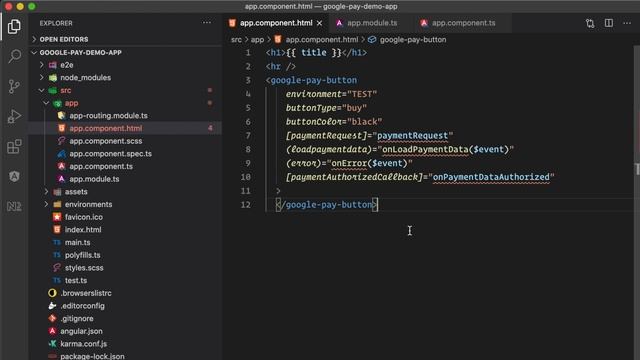This screenshot has width=640, height=360.
Task: Click onLoadPaymentData in line 8
Action: pos(425,149)
